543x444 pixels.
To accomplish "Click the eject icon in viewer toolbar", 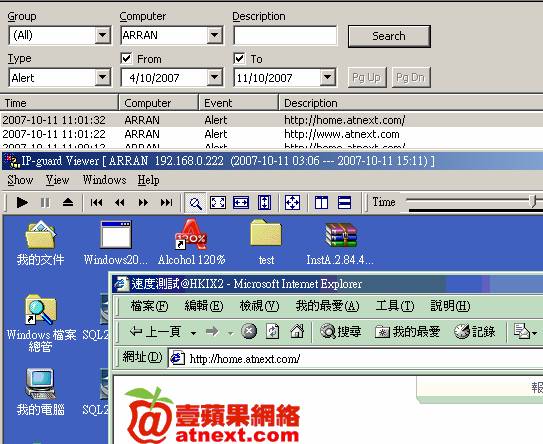I will (68, 202).
